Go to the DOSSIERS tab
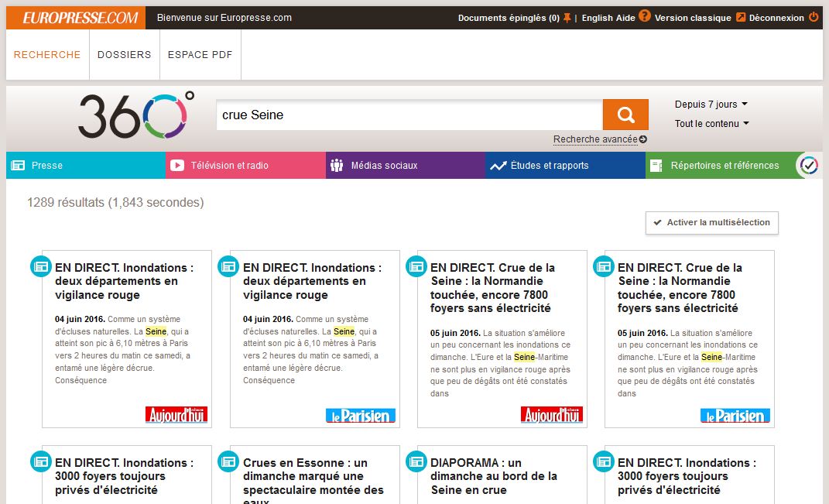829x504 pixels. [125, 54]
